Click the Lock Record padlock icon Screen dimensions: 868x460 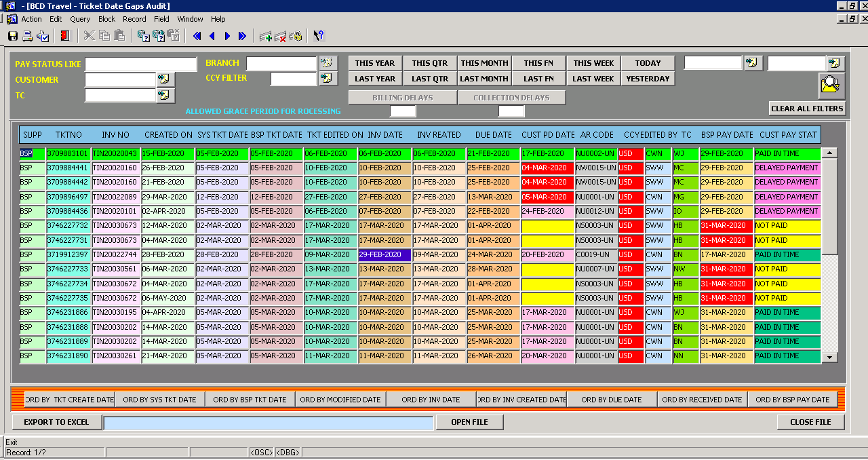(296, 36)
